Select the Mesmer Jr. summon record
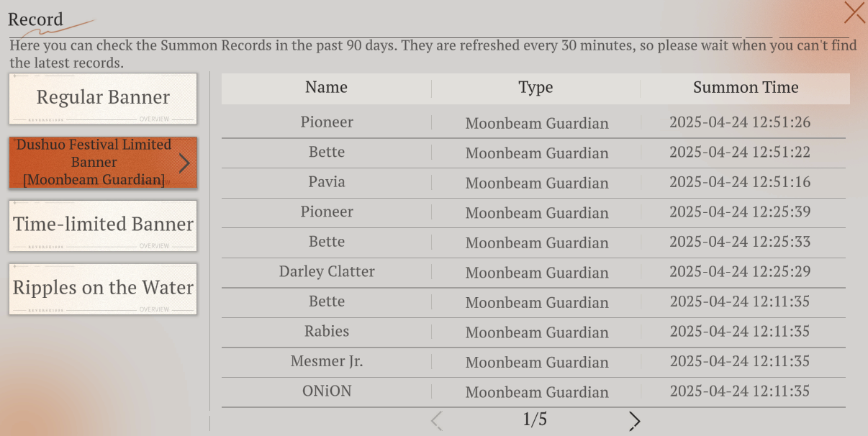 click(x=533, y=362)
